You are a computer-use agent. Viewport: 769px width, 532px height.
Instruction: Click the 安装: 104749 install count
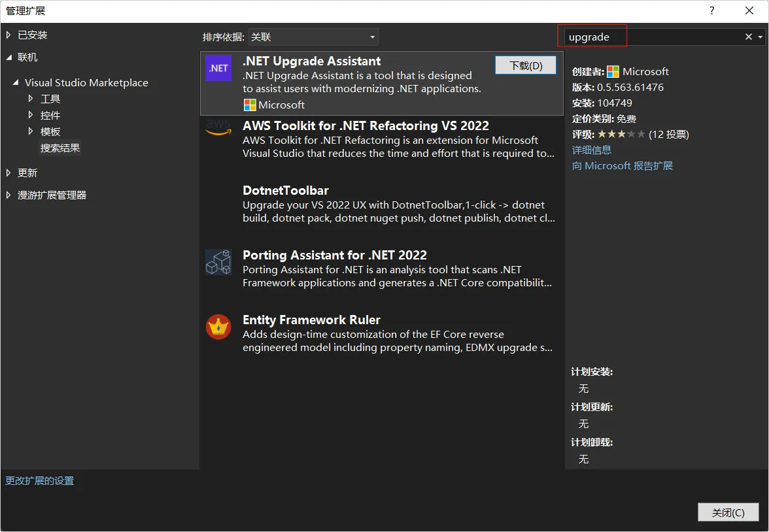click(x=602, y=103)
